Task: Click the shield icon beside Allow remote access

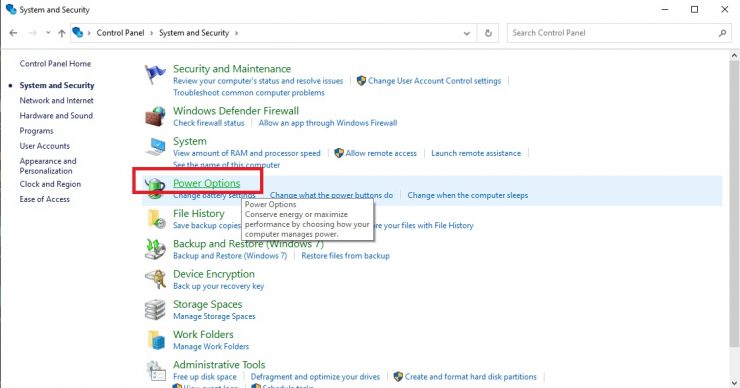Action: coord(339,153)
